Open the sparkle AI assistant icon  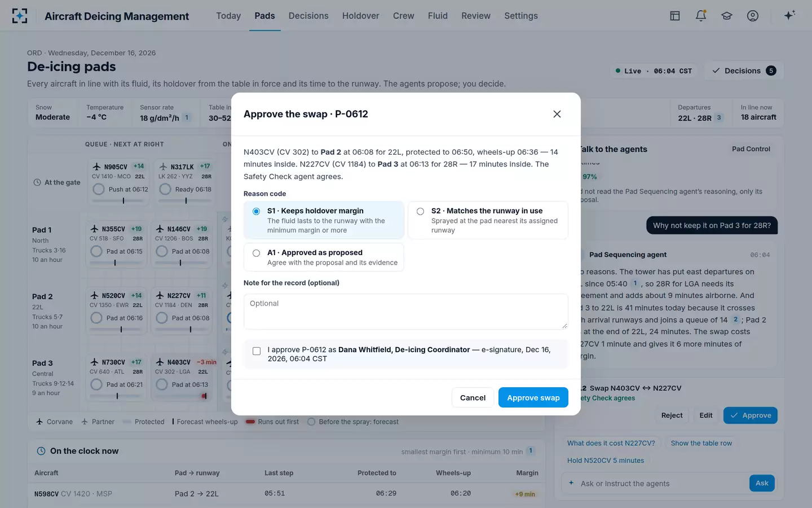789,15
